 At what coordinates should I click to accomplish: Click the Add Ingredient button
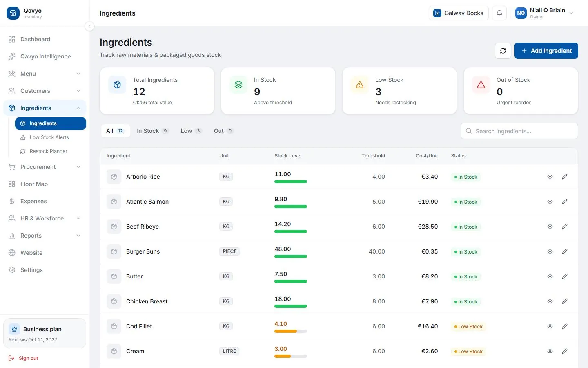(x=546, y=51)
